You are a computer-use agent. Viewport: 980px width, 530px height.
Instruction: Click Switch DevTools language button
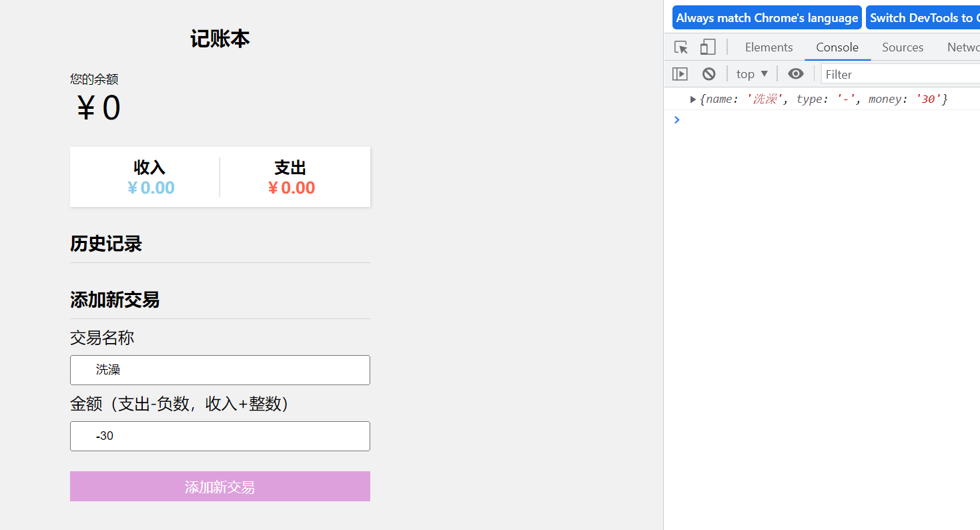(923, 18)
